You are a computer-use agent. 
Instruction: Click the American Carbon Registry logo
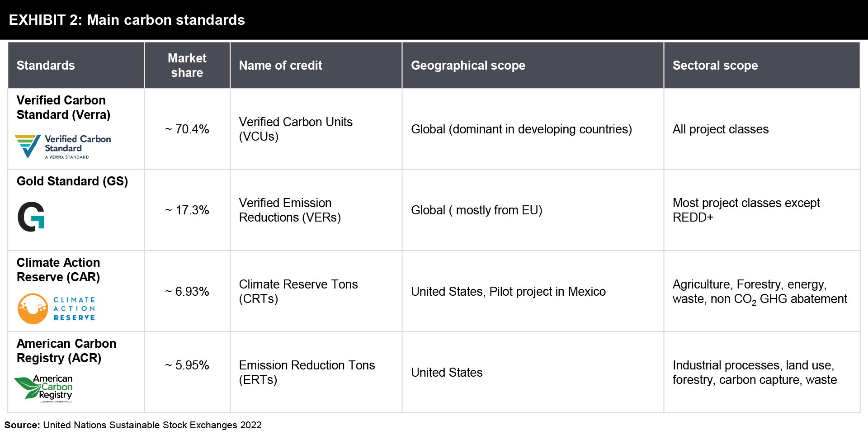[x=44, y=388]
